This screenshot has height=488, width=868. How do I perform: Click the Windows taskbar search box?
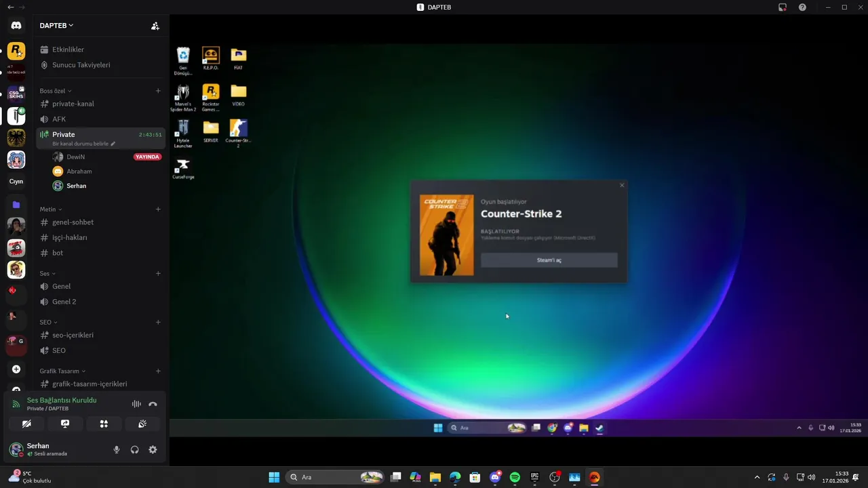[x=335, y=477]
